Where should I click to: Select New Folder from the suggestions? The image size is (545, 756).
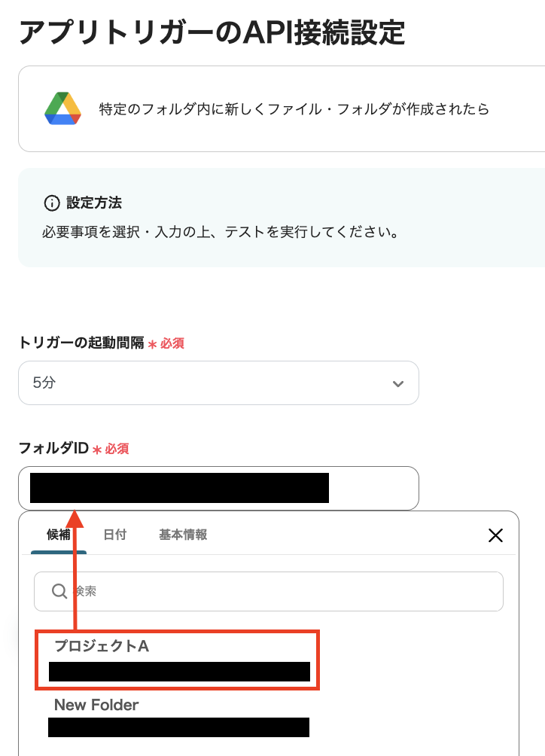[96, 705]
